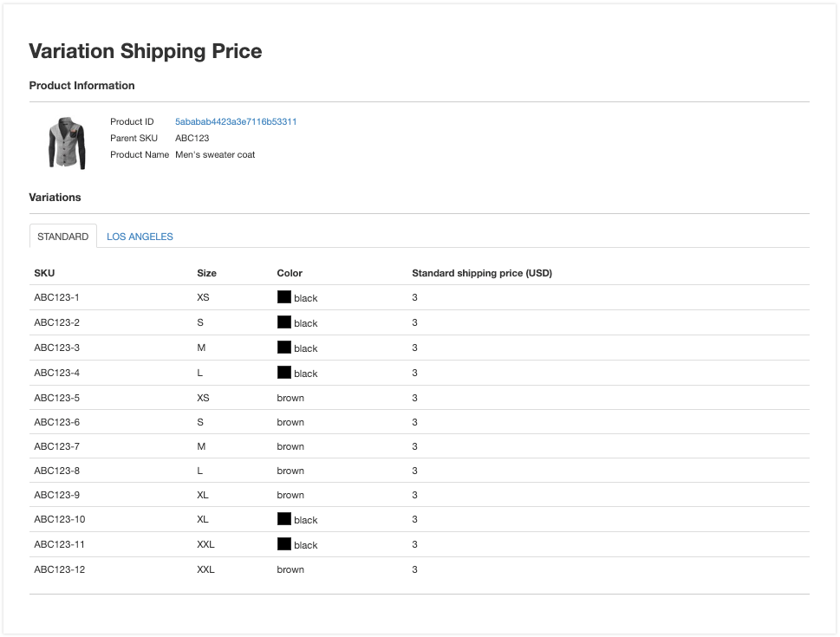Viewport: 840px width, 637px height.
Task: Click Standard shipping price column header
Action: (x=481, y=273)
